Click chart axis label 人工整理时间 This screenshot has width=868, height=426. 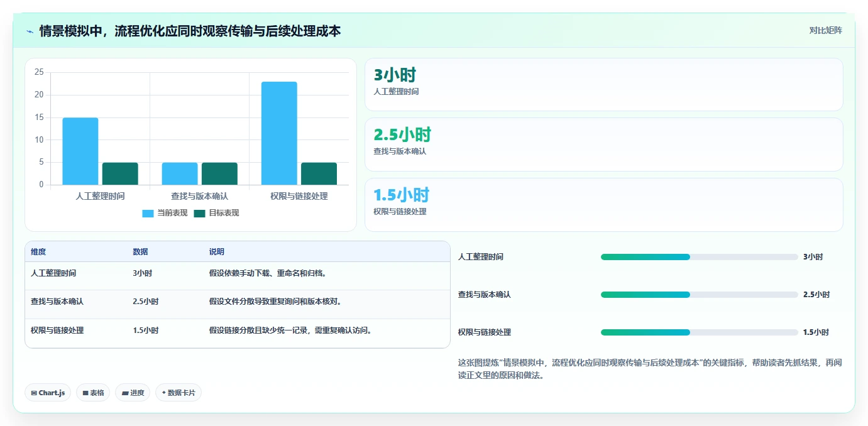point(100,196)
